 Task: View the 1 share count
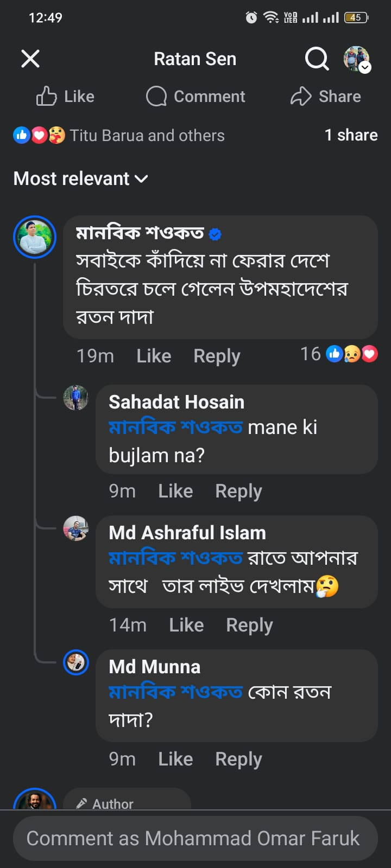pos(351,135)
